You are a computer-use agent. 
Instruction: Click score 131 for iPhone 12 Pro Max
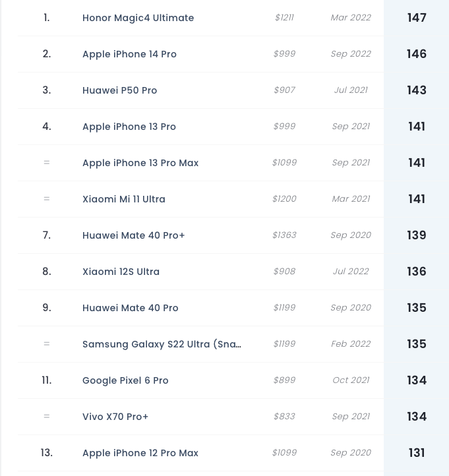417,453
